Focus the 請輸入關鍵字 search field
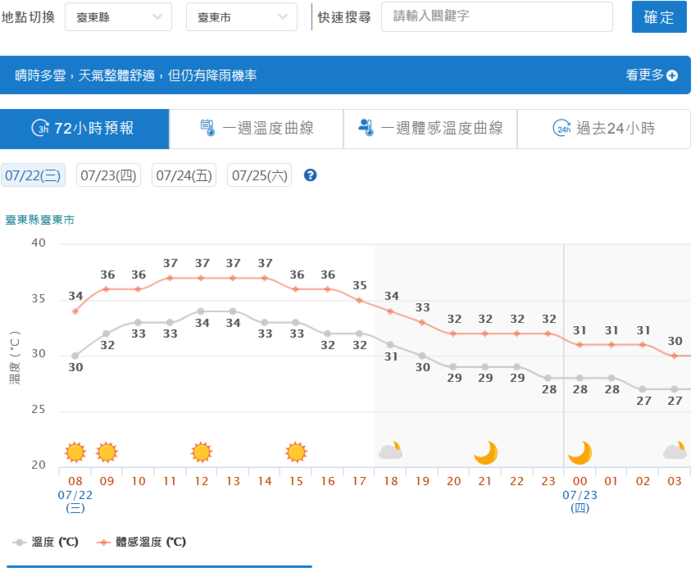700x572 pixels. pos(497,17)
